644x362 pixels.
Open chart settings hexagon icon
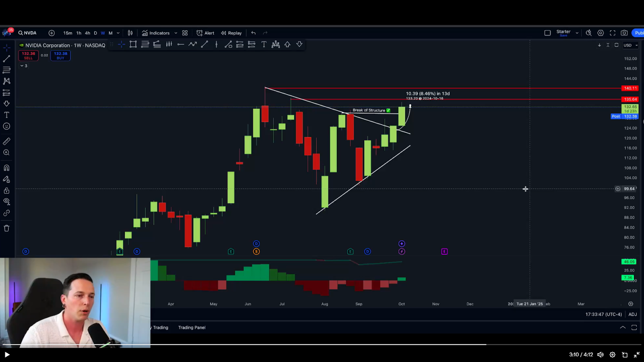pos(601,33)
